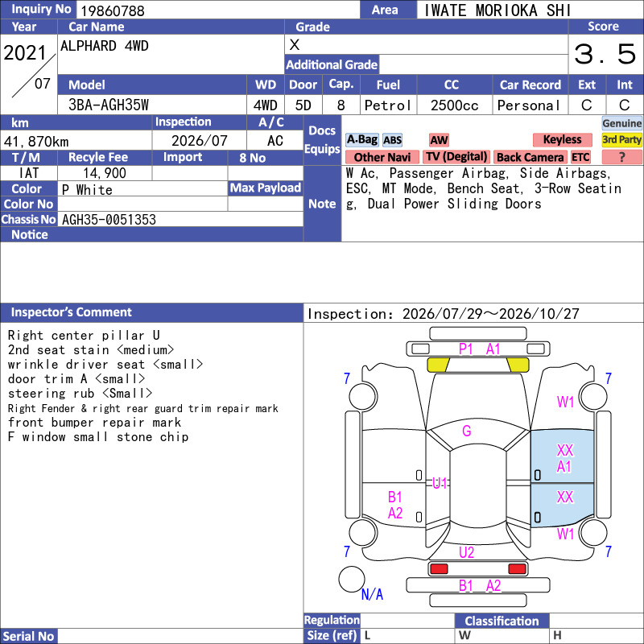Click the Petrol fuel value

tap(388, 105)
